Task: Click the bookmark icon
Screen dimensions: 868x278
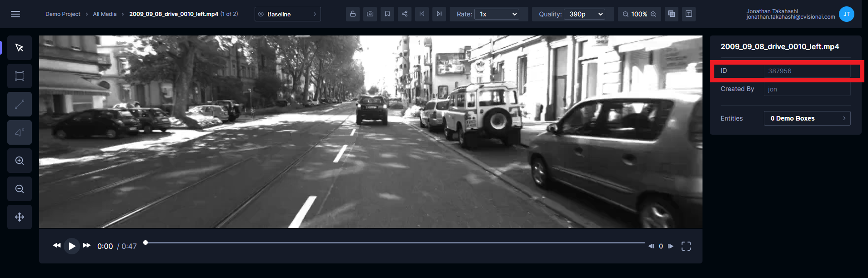Action: tap(387, 14)
